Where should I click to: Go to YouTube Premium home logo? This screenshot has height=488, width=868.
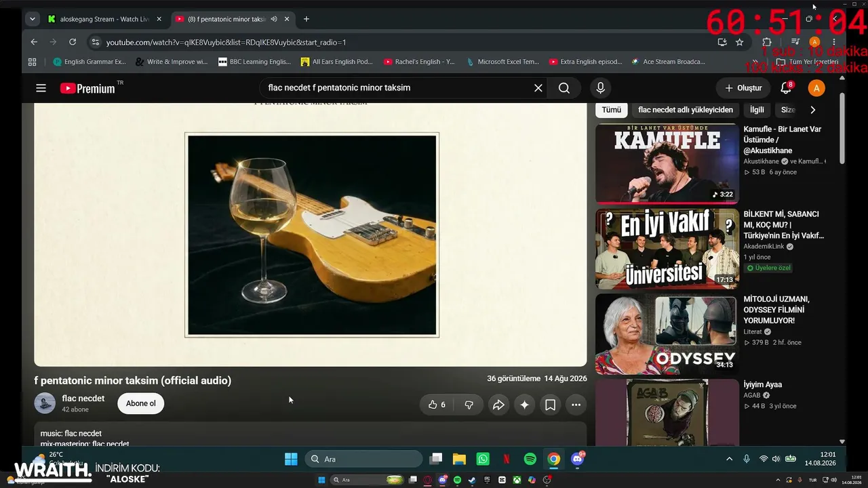coord(87,88)
